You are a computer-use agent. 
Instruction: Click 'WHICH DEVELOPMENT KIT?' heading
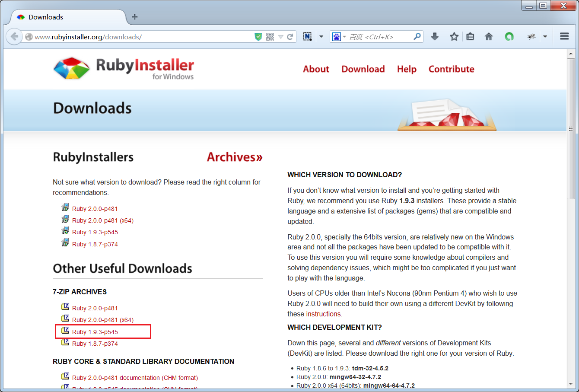[335, 327]
